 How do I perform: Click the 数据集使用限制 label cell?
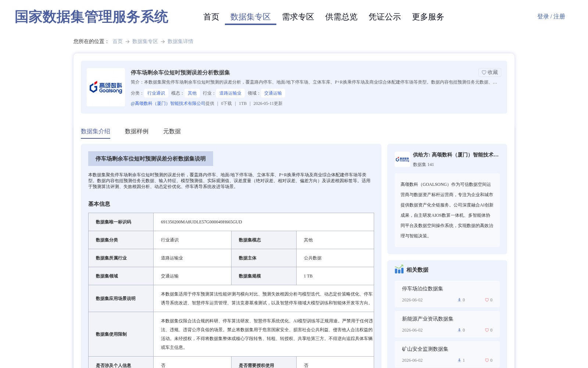pyautogui.click(x=121, y=334)
